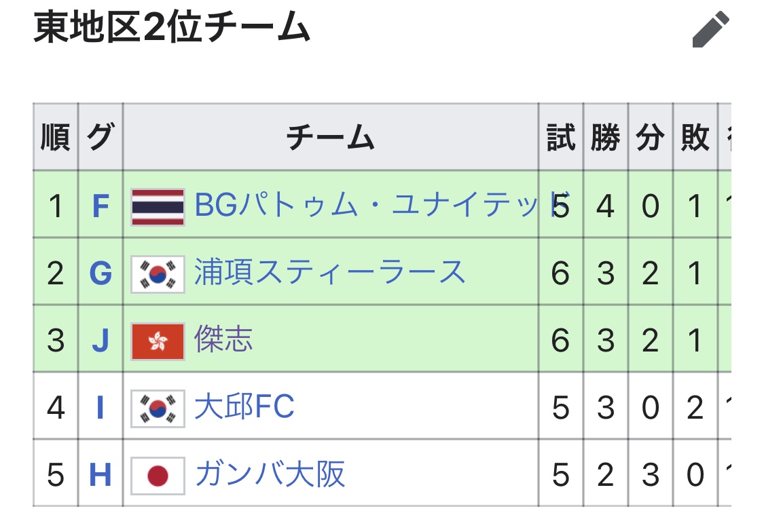Click the pencil edit icon
764x532 pixels.
(710, 31)
